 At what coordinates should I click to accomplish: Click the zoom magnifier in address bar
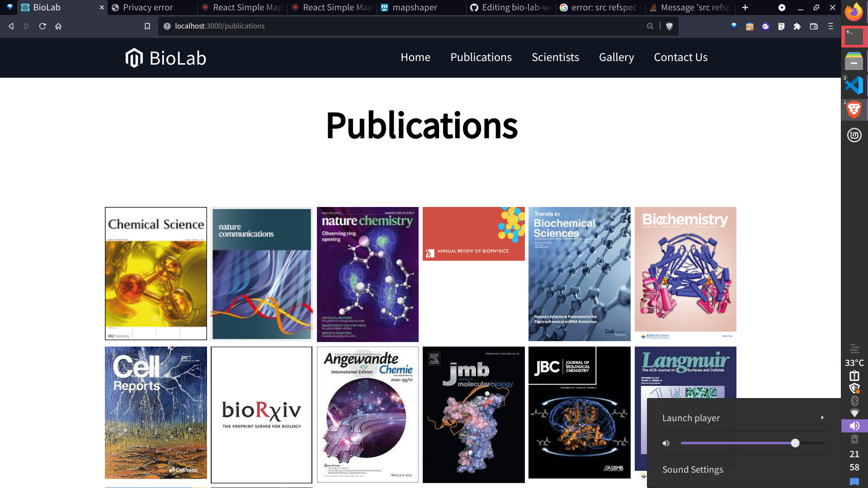(x=650, y=26)
